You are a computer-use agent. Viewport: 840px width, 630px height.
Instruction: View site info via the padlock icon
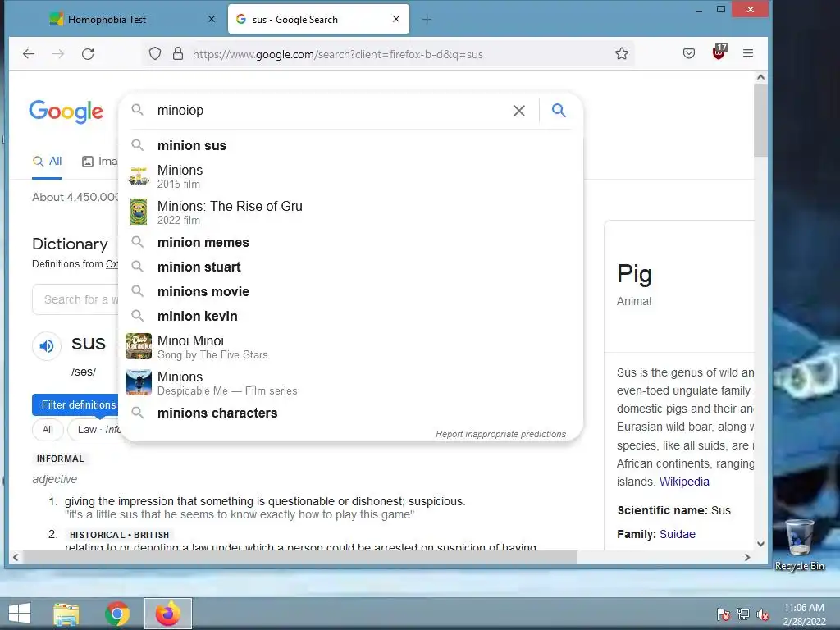(x=178, y=53)
